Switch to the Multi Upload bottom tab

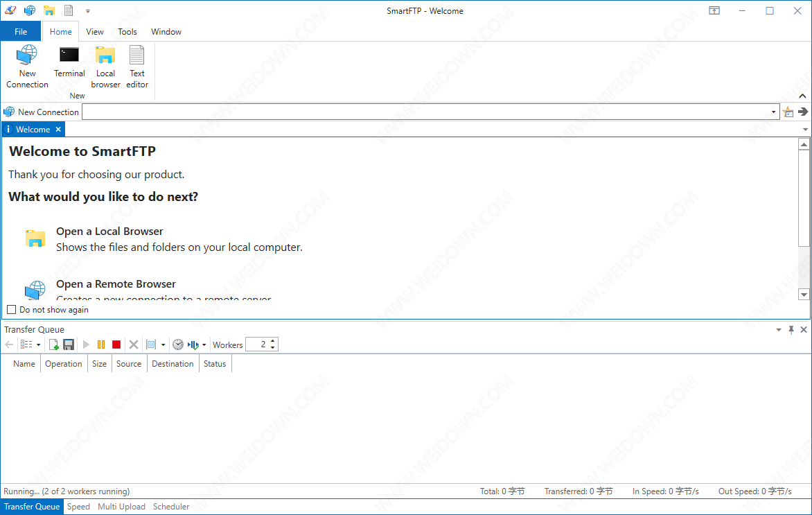(x=122, y=507)
